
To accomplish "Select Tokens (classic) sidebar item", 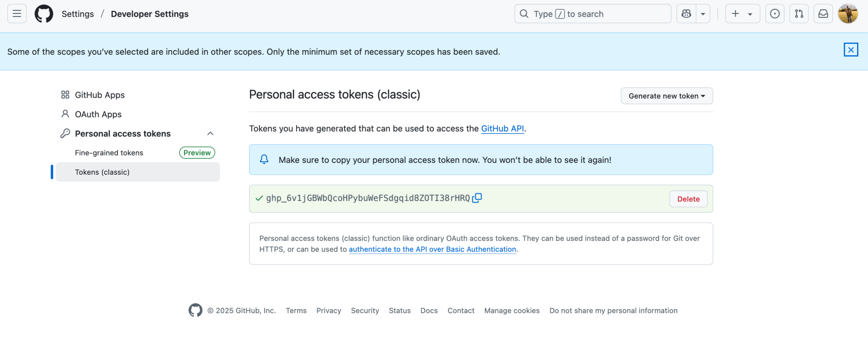I will [x=138, y=172].
